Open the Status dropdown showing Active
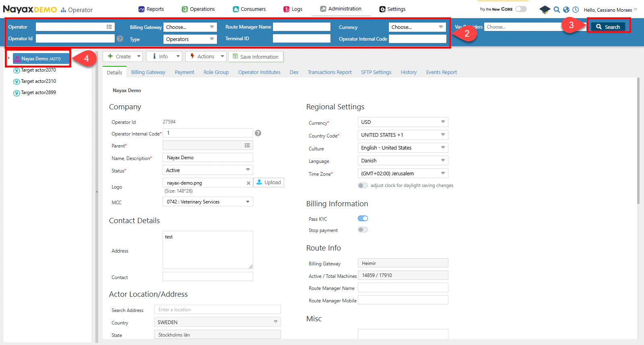This screenshot has height=345, width=644. (208, 170)
